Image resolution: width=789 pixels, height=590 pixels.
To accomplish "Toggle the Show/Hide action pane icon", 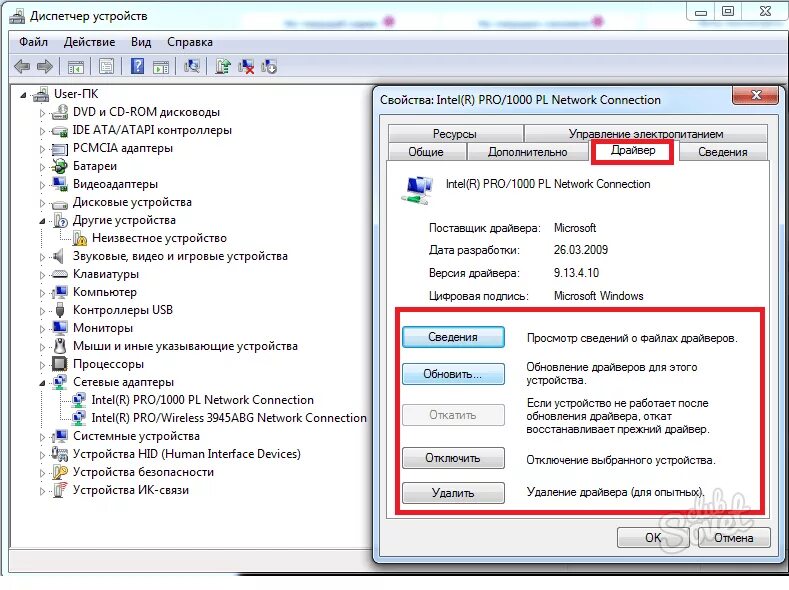I will coord(161,66).
